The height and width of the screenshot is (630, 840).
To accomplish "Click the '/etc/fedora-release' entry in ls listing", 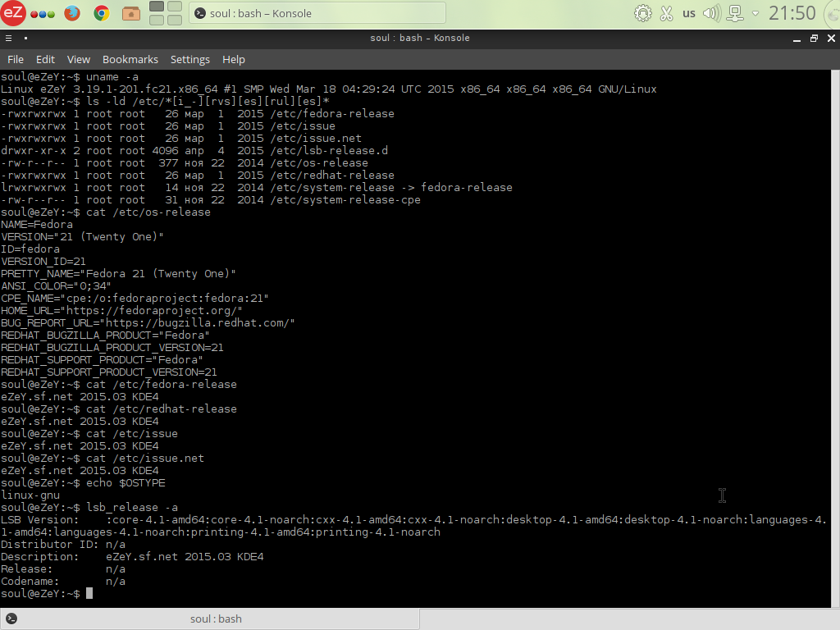I will 332,113.
